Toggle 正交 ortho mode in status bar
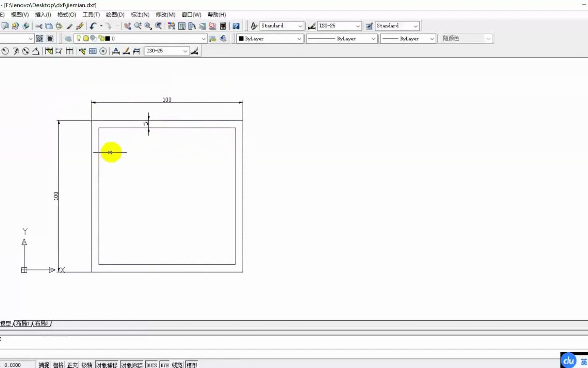 (x=72, y=365)
